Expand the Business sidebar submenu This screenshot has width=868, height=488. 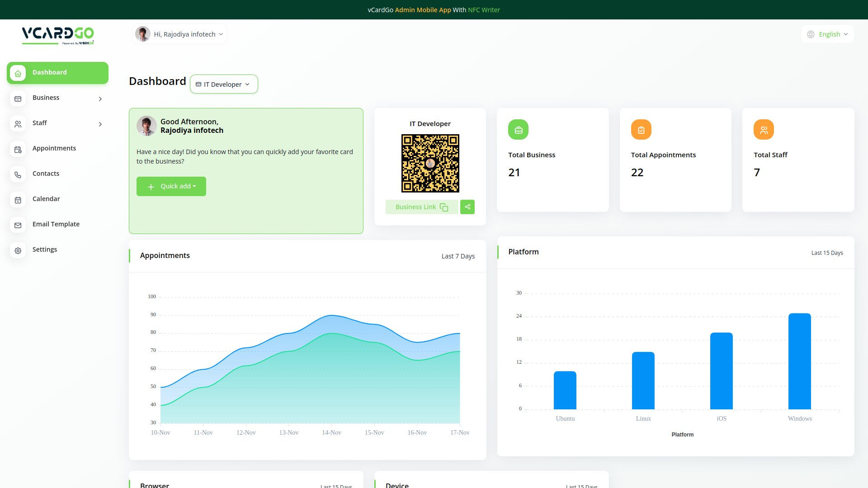[57, 98]
